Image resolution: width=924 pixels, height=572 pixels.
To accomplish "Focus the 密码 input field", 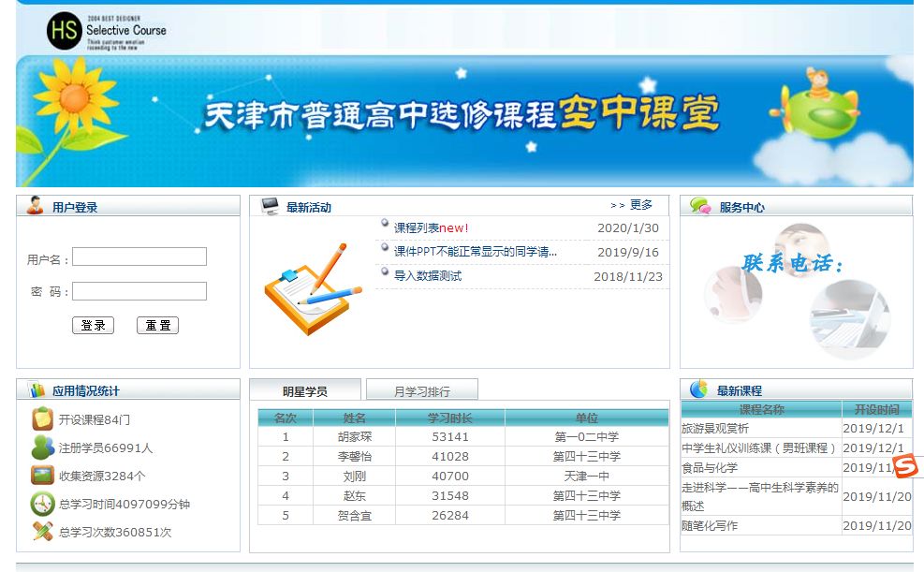I will point(139,291).
